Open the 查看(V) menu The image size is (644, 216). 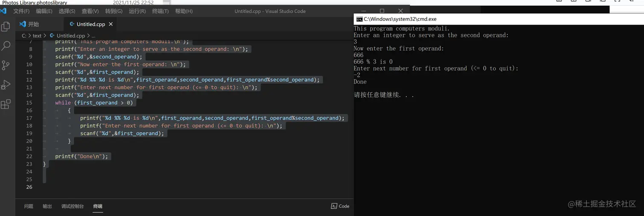pyautogui.click(x=90, y=11)
